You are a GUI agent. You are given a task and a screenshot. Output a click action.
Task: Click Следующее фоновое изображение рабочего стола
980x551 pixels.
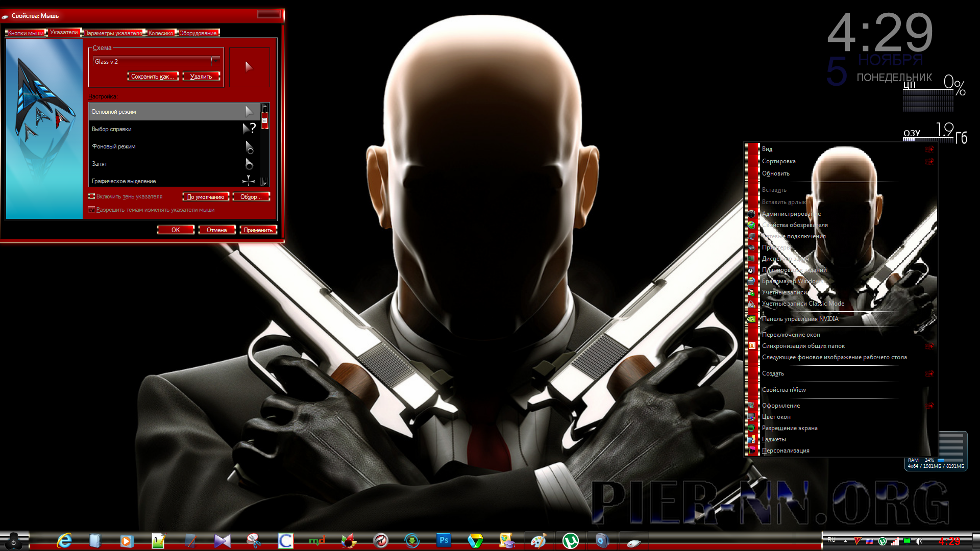point(835,357)
